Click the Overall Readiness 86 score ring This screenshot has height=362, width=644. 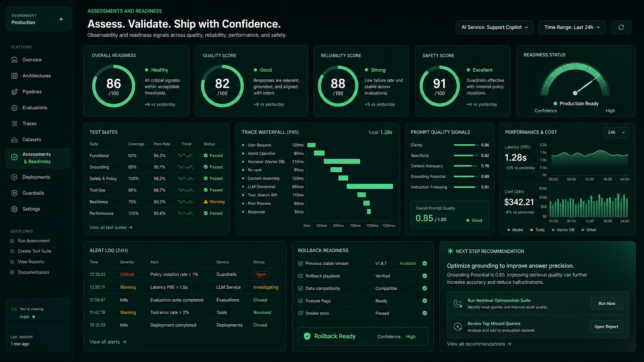pos(114,86)
